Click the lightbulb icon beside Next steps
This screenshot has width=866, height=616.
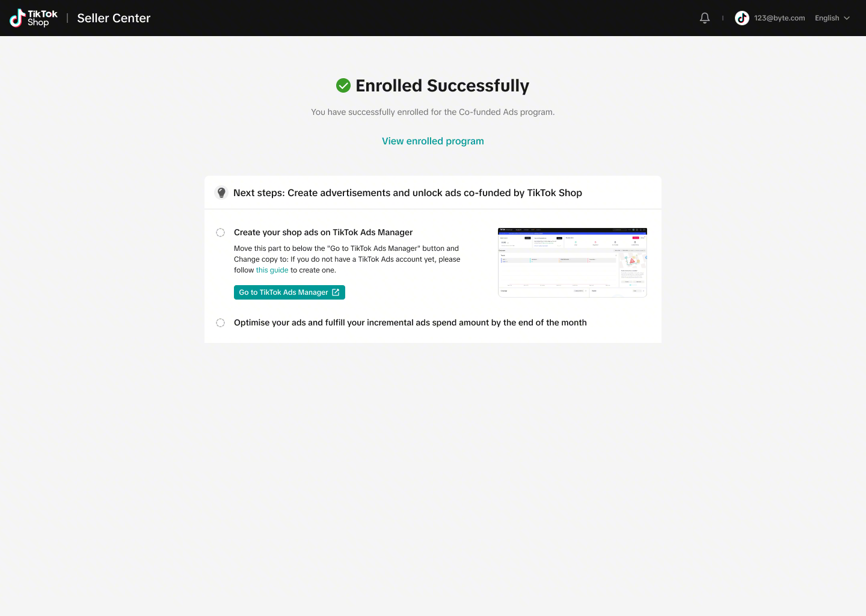coord(221,192)
